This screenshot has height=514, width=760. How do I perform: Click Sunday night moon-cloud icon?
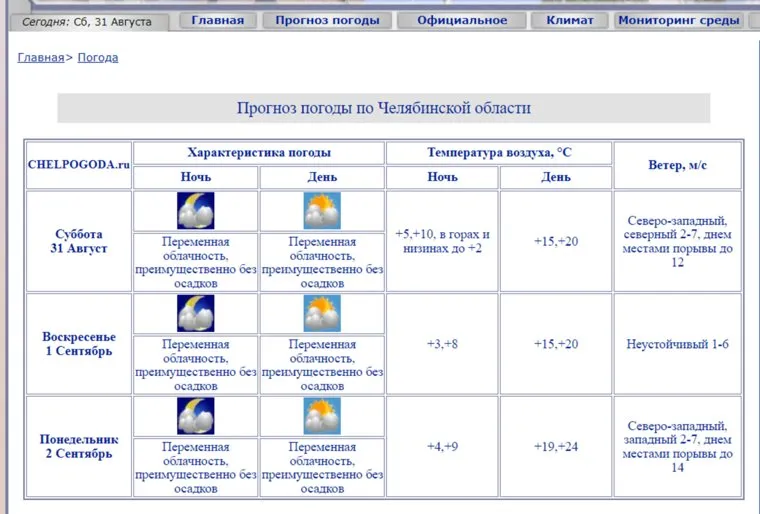(x=196, y=314)
